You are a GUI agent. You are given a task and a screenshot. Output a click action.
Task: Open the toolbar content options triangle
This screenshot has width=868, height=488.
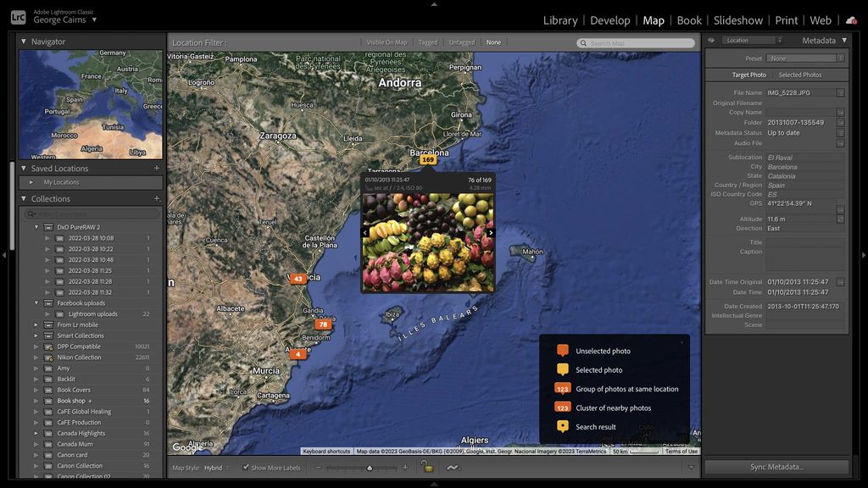click(x=691, y=468)
